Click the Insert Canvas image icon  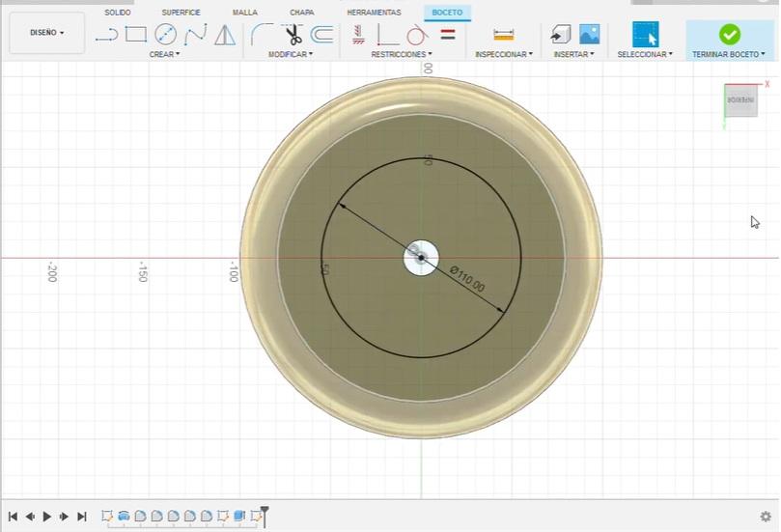point(589,35)
